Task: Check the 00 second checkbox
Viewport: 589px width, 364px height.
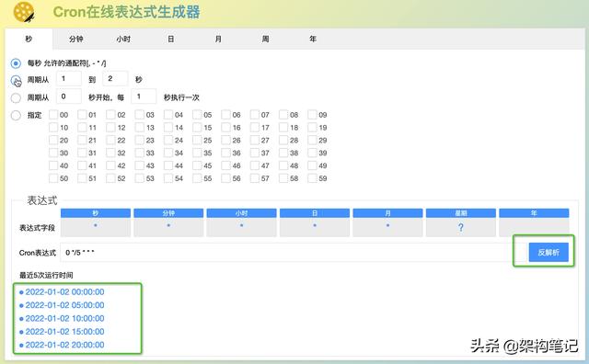Action: click(53, 115)
